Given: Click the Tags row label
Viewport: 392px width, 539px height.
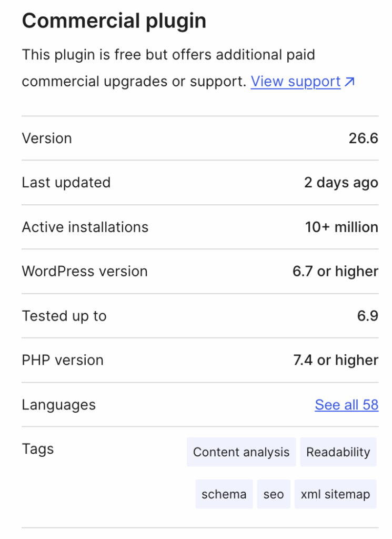Looking at the screenshot, I should 38,449.
